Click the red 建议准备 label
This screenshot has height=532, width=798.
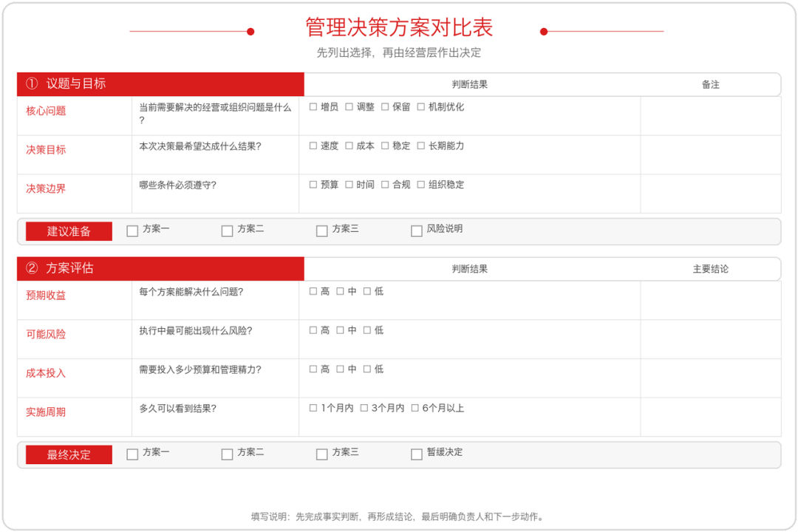[x=69, y=231]
